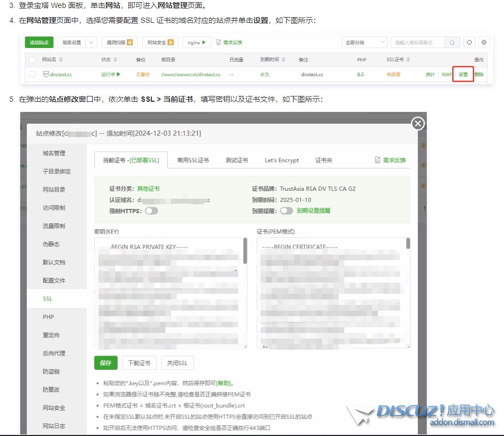
Task: Open the Let's Encrypt tab
Action: (x=282, y=160)
